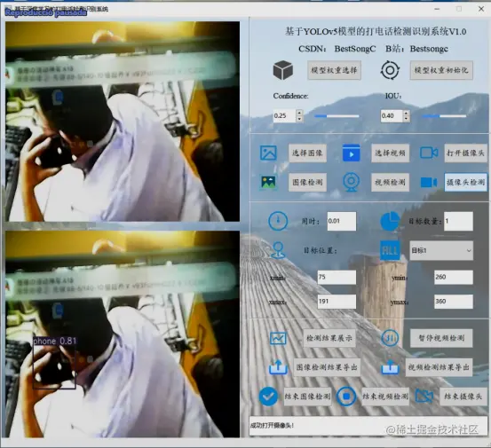Start 摄像头检测 camera detection

[x=465, y=182]
